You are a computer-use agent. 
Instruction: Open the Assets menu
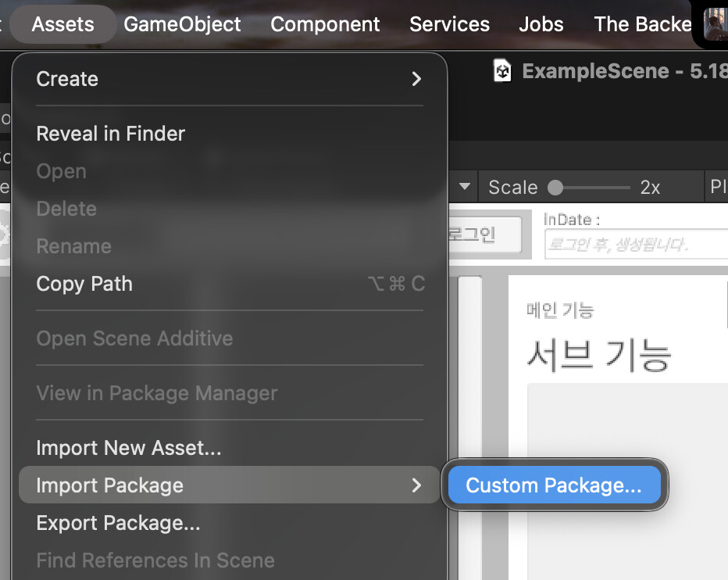(62, 24)
